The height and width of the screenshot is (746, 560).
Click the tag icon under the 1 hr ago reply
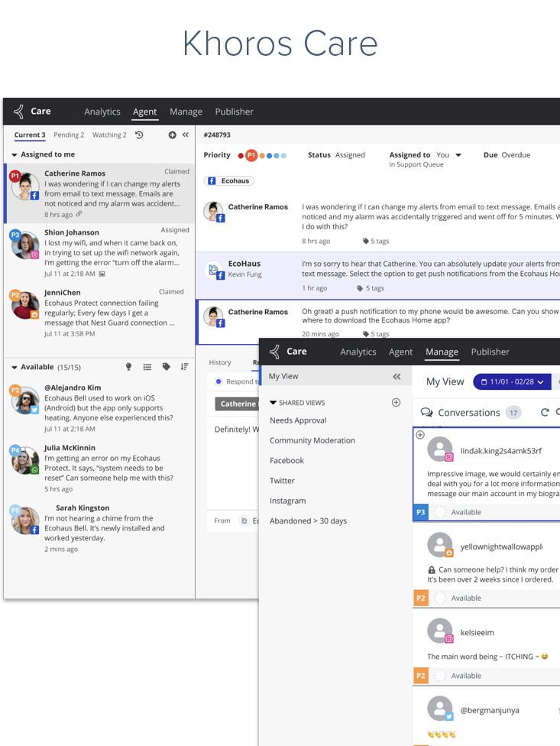click(360, 288)
